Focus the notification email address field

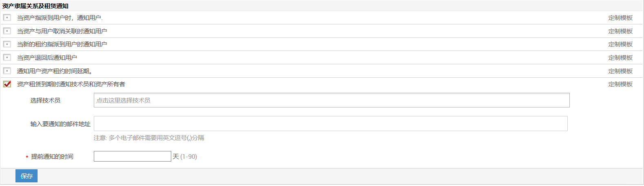point(330,124)
